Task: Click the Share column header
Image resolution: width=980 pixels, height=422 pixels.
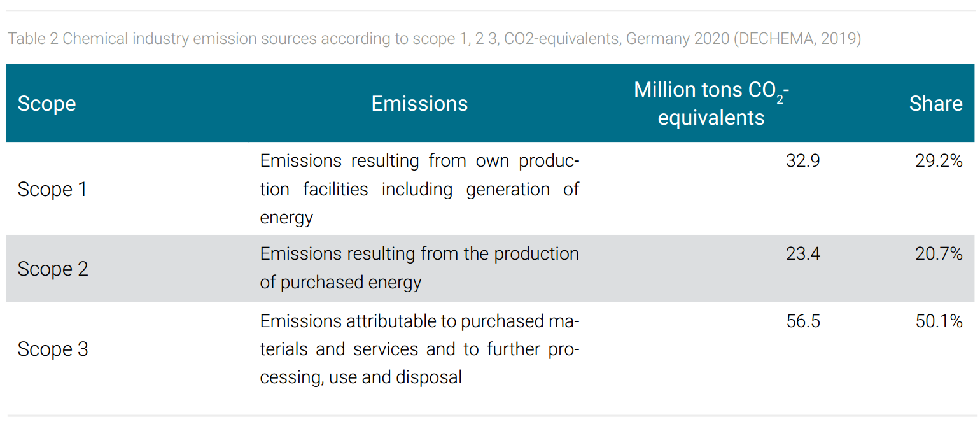Action: point(935,104)
